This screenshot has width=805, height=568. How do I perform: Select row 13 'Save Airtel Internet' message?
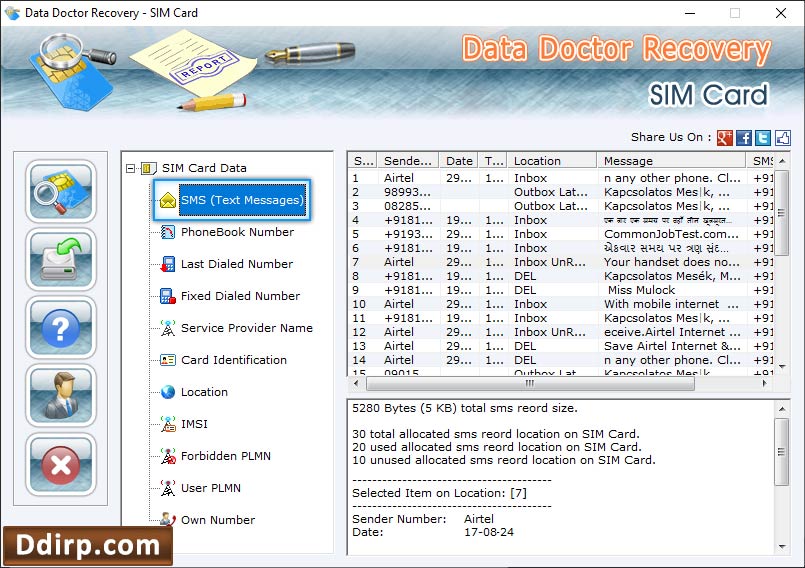click(x=561, y=346)
